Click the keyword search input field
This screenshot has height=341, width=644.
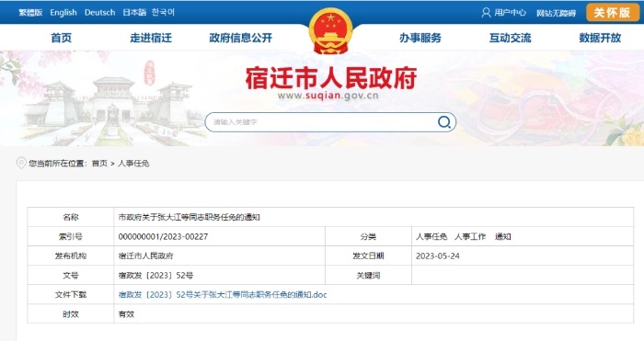coord(322,122)
